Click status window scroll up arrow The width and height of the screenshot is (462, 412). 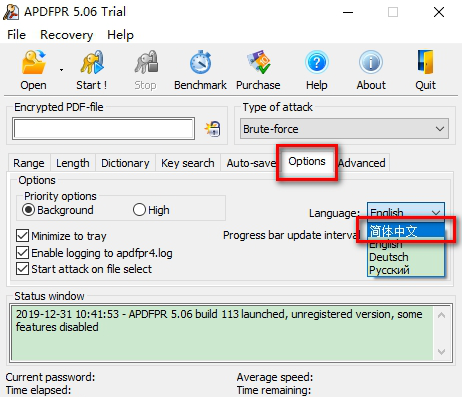[x=442, y=315]
